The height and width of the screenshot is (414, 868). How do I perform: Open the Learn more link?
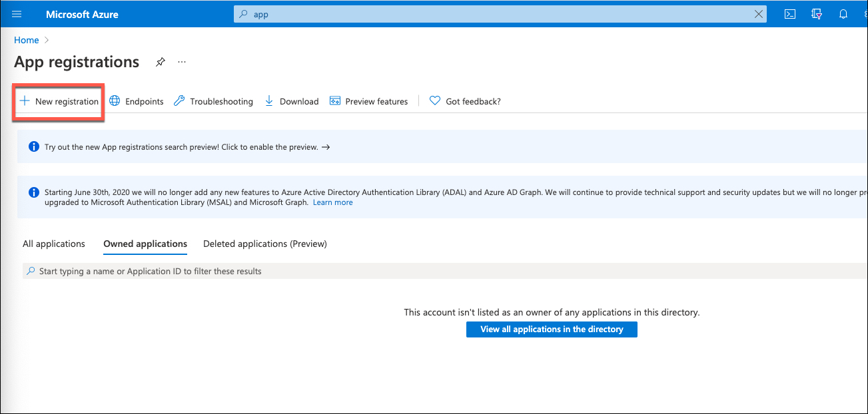click(333, 202)
